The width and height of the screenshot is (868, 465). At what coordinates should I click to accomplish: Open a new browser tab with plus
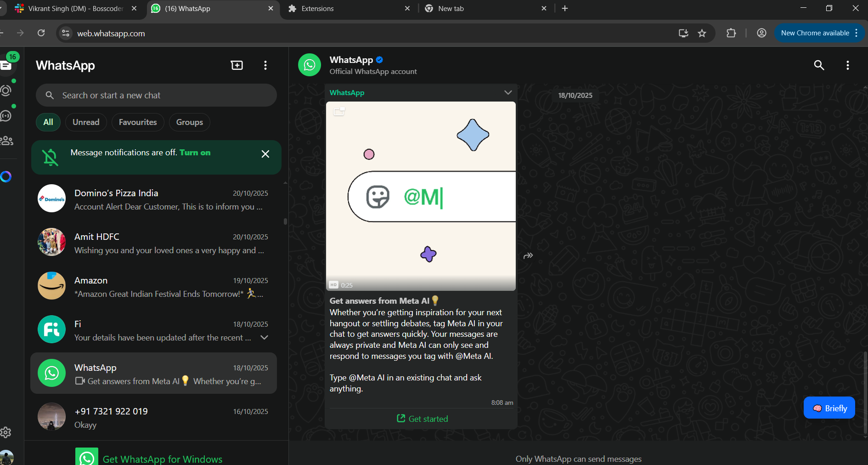pyautogui.click(x=565, y=8)
